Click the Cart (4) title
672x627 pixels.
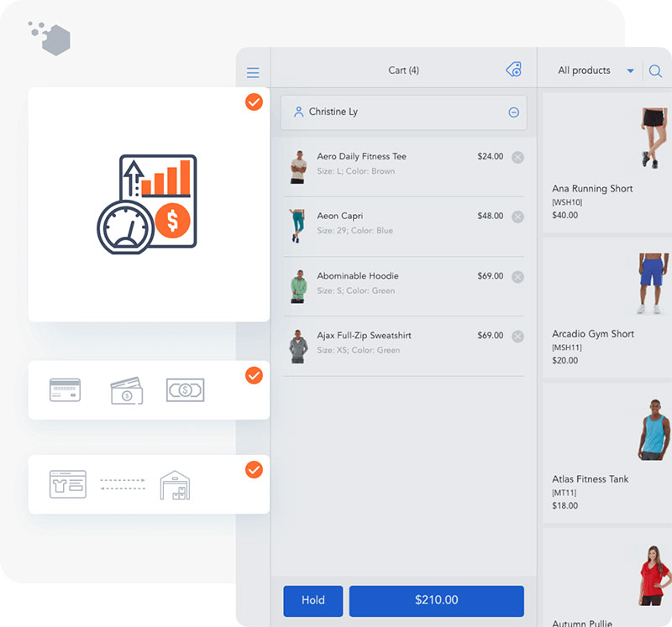point(403,71)
